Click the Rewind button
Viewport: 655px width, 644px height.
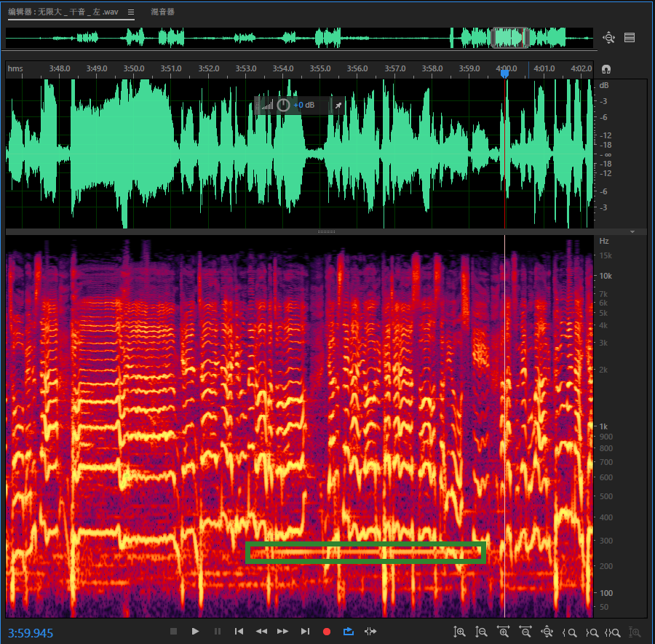click(261, 632)
